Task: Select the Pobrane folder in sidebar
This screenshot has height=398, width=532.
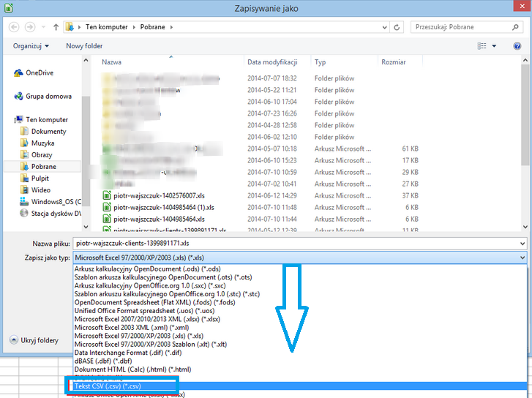Action: (42, 166)
